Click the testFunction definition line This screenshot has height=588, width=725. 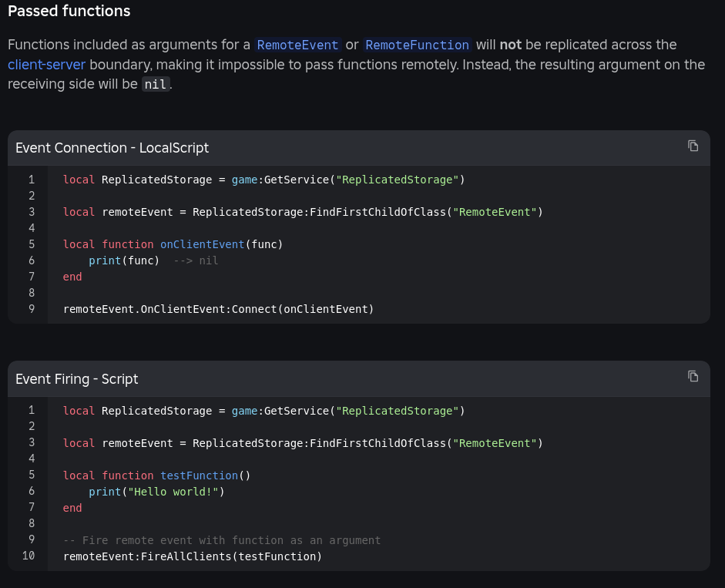(x=199, y=475)
